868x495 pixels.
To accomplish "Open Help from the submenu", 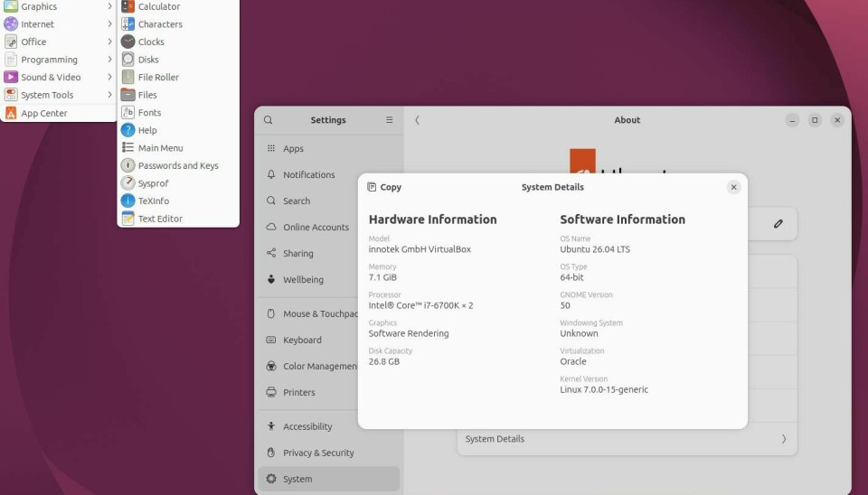I will [x=178, y=130].
